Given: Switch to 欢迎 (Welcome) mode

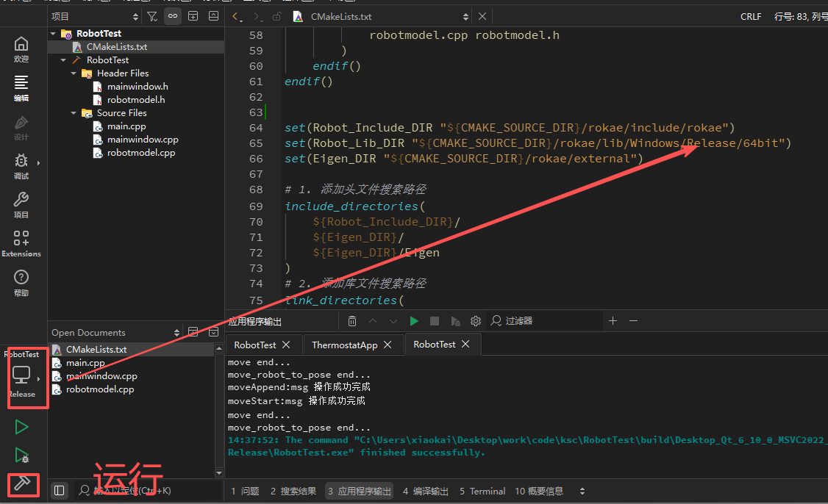Looking at the screenshot, I should (21, 49).
